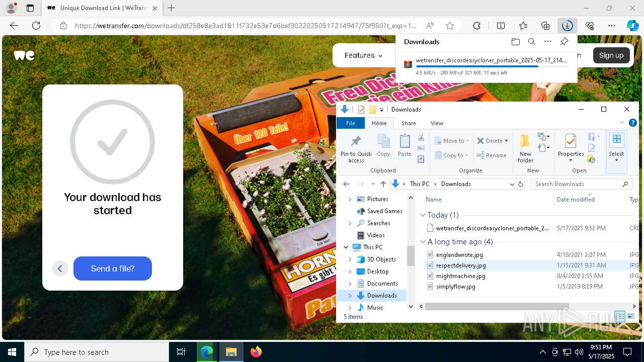The image size is (644, 362).
Task: Switch to the Share ribbon tab
Action: [x=409, y=123]
